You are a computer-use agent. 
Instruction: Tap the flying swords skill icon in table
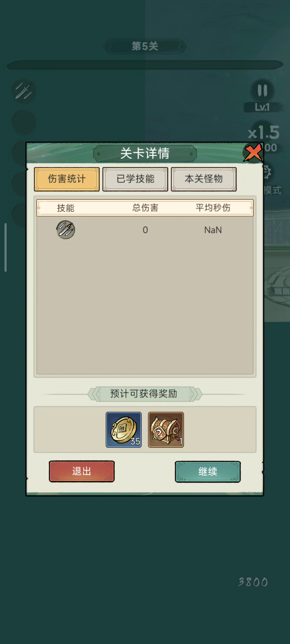tap(66, 230)
